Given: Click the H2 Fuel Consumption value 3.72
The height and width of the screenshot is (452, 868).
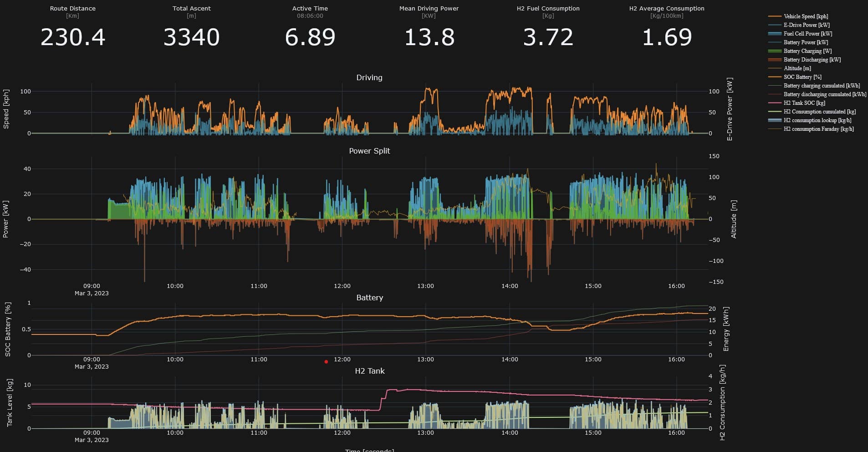Looking at the screenshot, I should point(548,37).
